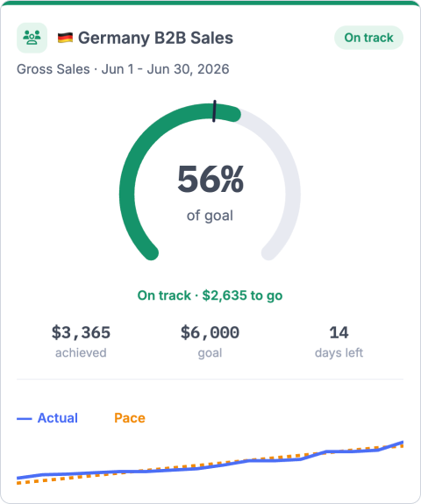The height and width of the screenshot is (504, 421).
Task: Open the Germany B2B Sales title
Action: [155, 38]
